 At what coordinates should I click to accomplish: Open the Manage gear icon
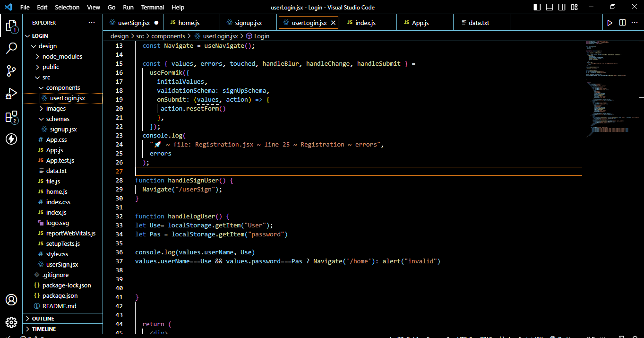[x=11, y=322]
